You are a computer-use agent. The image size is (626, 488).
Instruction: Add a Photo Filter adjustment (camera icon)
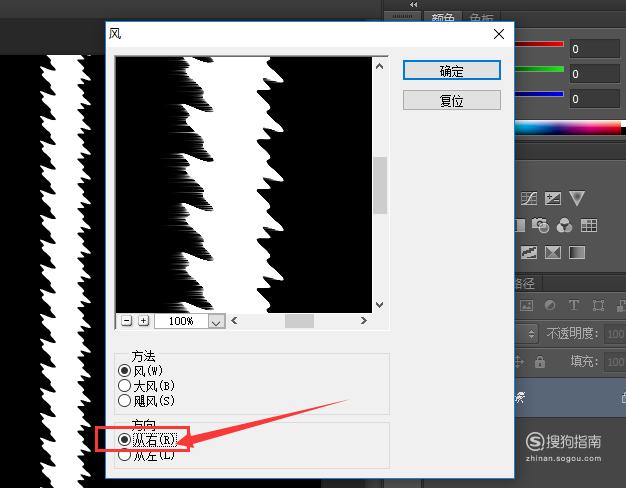[541, 225]
